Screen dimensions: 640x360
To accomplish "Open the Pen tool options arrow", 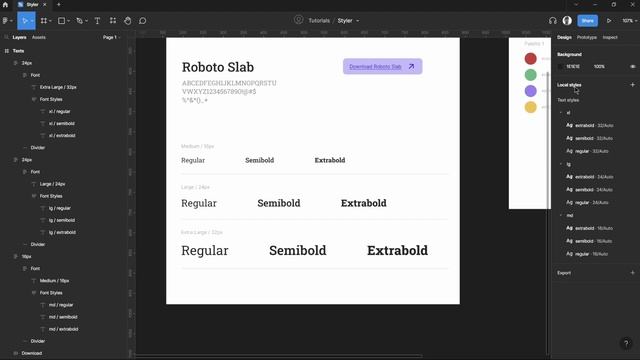I will click(86, 21).
